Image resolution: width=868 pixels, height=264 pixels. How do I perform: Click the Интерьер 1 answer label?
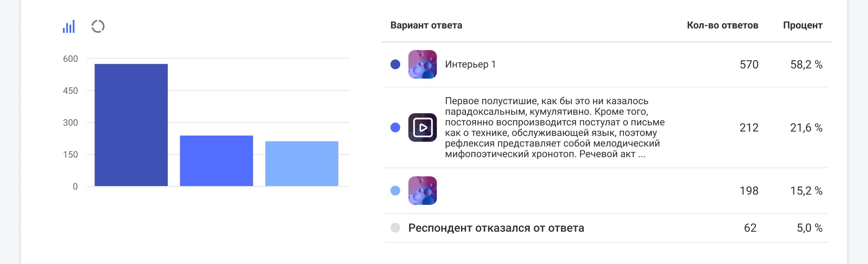tap(470, 64)
